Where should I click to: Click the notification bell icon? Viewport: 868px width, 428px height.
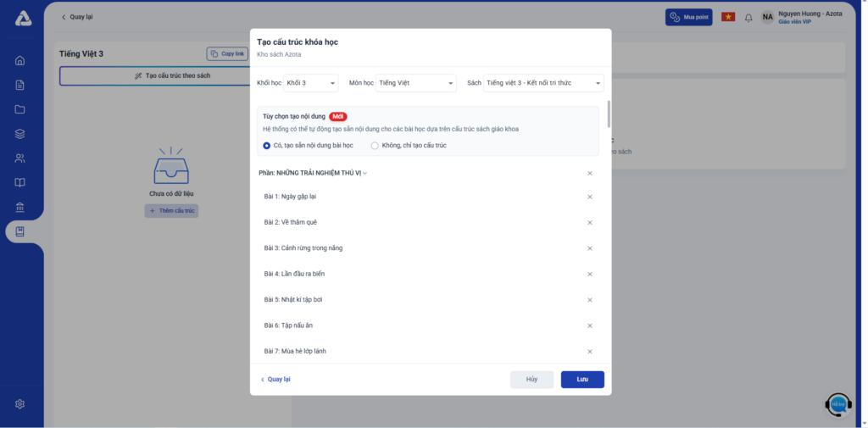(748, 18)
